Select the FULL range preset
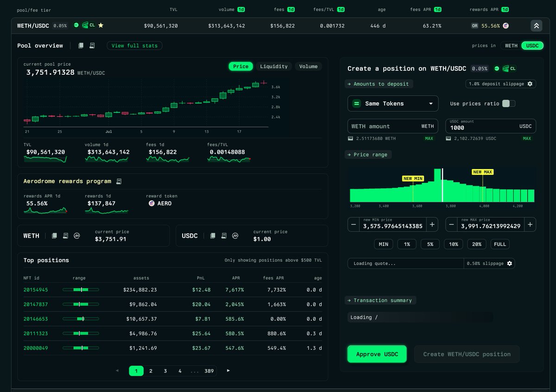 [500, 244]
